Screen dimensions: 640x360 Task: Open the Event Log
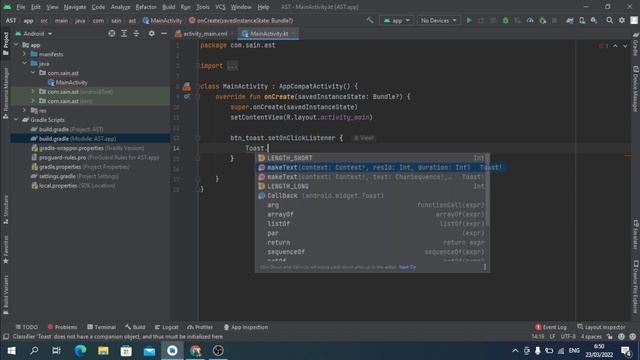click(551, 327)
